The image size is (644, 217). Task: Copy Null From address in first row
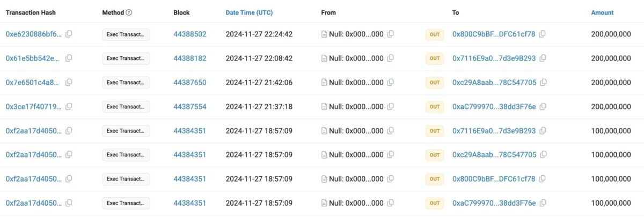coord(391,34)
